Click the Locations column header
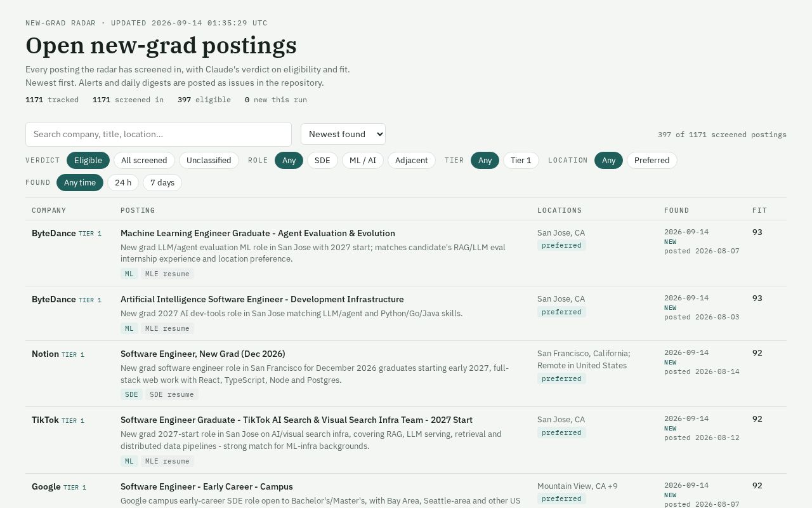The height and width of the screenshot is (508, 812). click(x=560, y=210)
